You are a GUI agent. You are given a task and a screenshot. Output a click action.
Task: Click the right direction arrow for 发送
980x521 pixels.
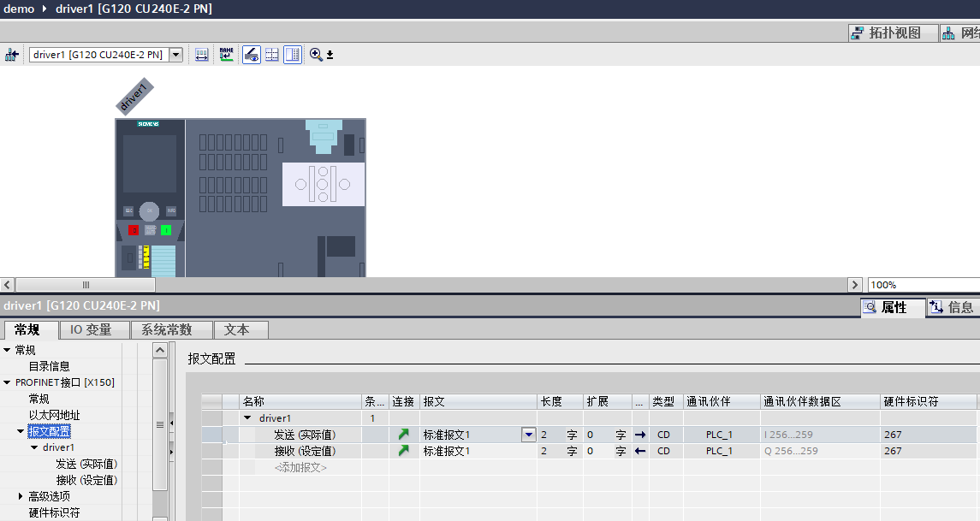click(640, 435)
